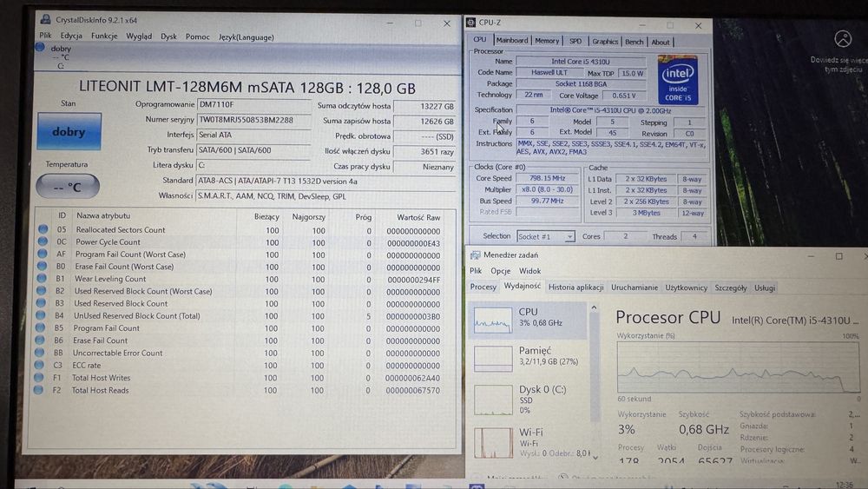
Task: Click status dot for ECC rate
Action: click(x=39, y=365)
